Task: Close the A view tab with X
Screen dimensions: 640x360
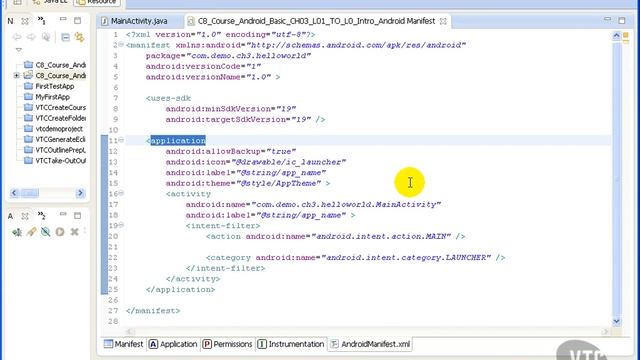Action: (25, 216)
